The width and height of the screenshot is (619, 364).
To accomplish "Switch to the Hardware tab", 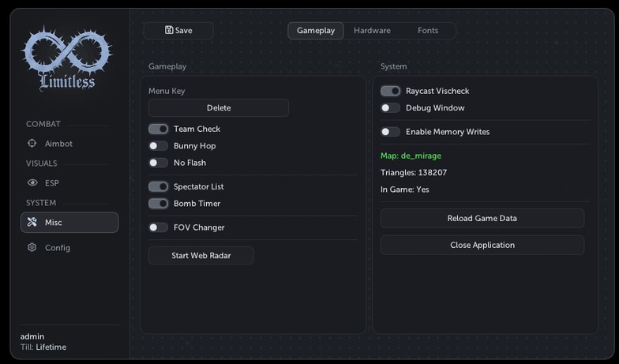I will click(x=372, y=30).
